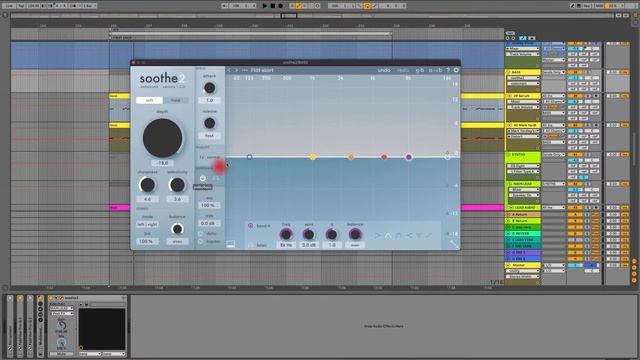Select the yellow band node
Image resolution: width=640 pixels, height=360 pixels.
pos(313,157)
